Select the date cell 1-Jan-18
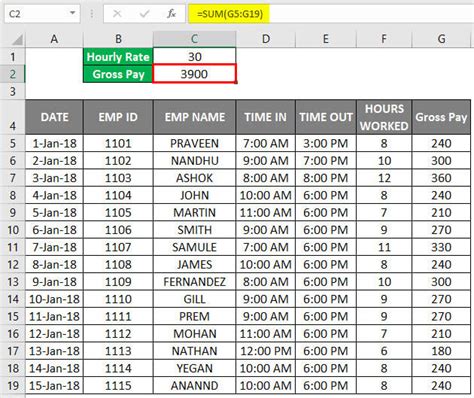Screen dimensions: 474x398 (54, 143)
